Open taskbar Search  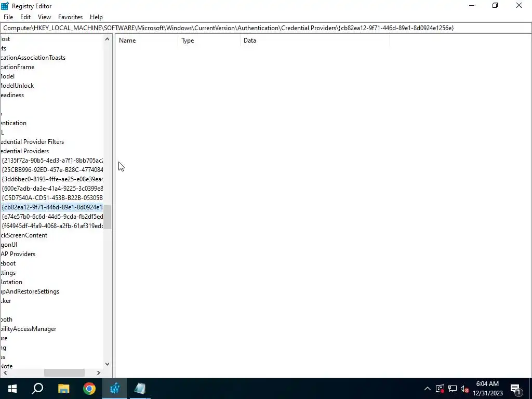37,389
